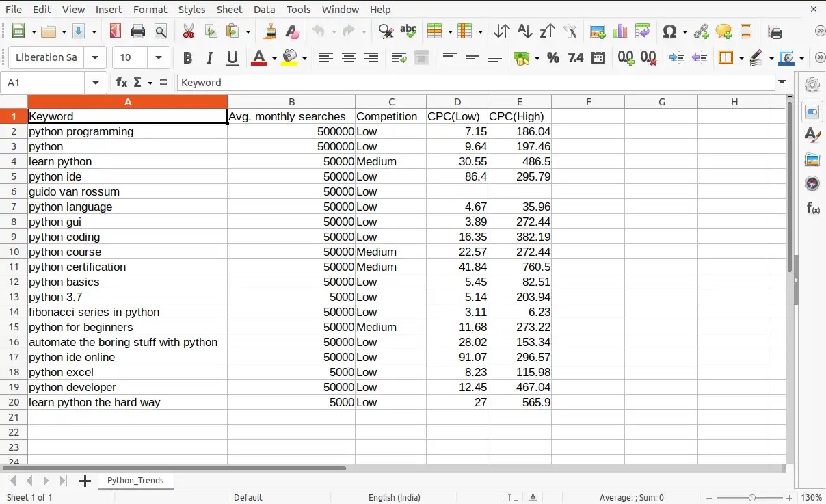Toggle the AutoFilter funnel

[570, 31]
